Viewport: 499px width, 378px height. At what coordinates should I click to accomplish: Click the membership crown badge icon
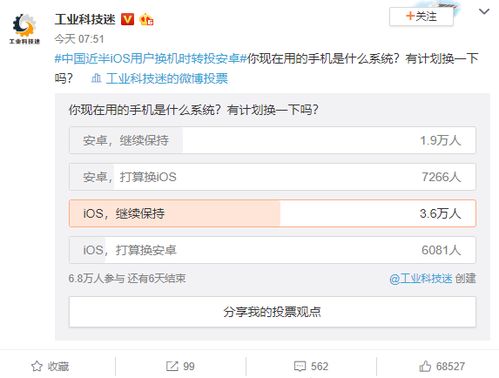pos(147,20)
